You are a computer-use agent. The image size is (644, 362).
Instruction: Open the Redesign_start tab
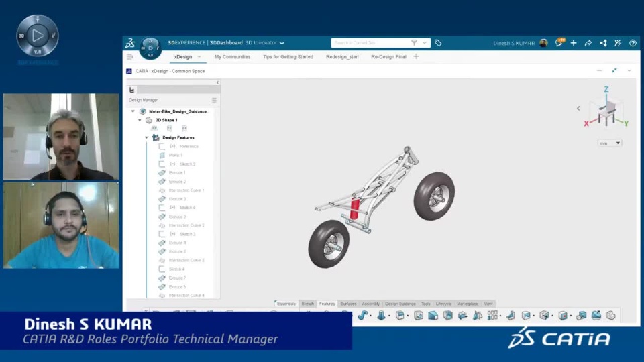(342, 56)
